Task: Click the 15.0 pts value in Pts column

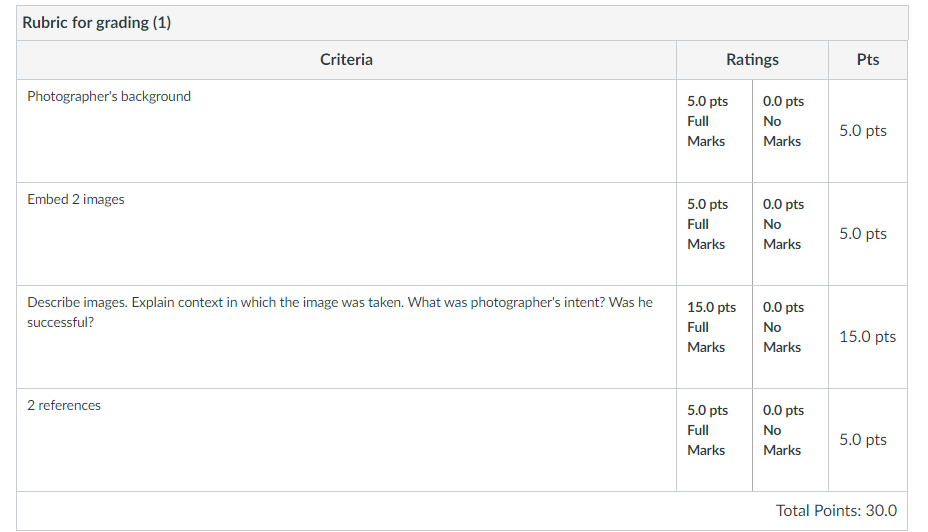Action: pyautogui.click(x=868, y=337)
